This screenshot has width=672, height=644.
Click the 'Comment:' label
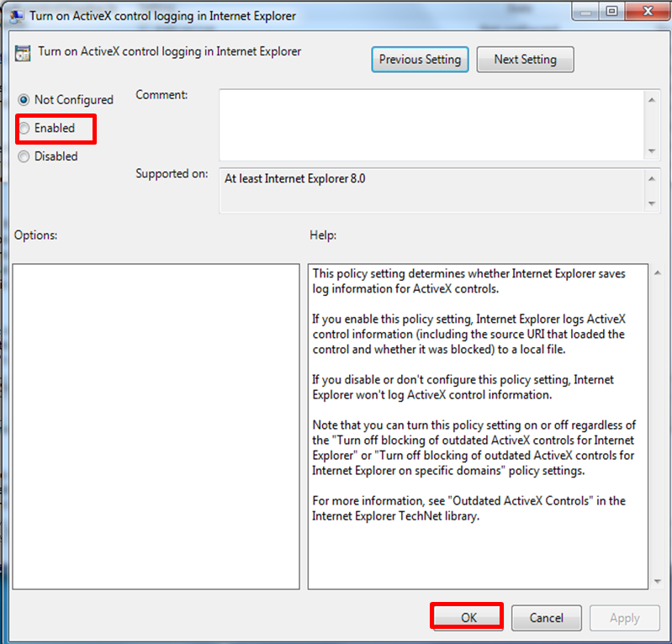161,95
